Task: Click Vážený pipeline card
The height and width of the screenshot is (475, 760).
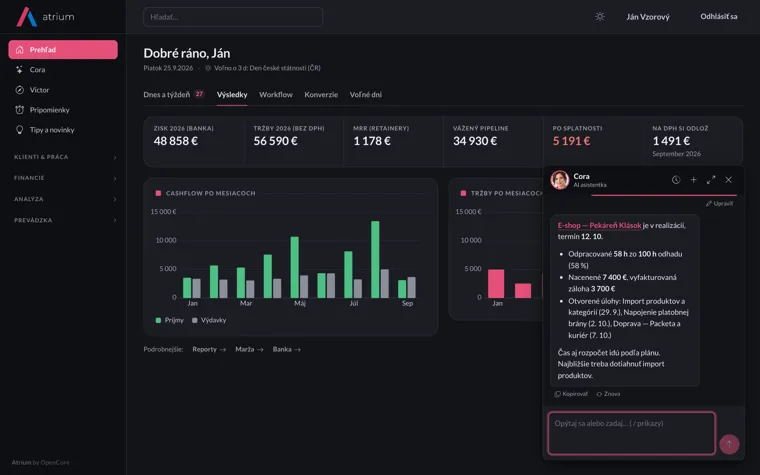Action: [493, 141]
